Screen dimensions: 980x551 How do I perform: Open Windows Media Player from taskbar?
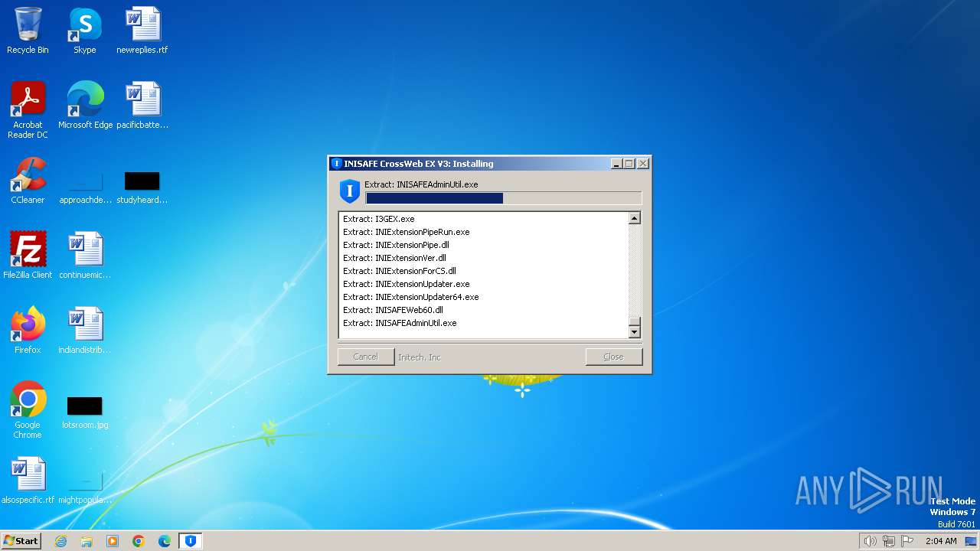[x=113, y=541]
